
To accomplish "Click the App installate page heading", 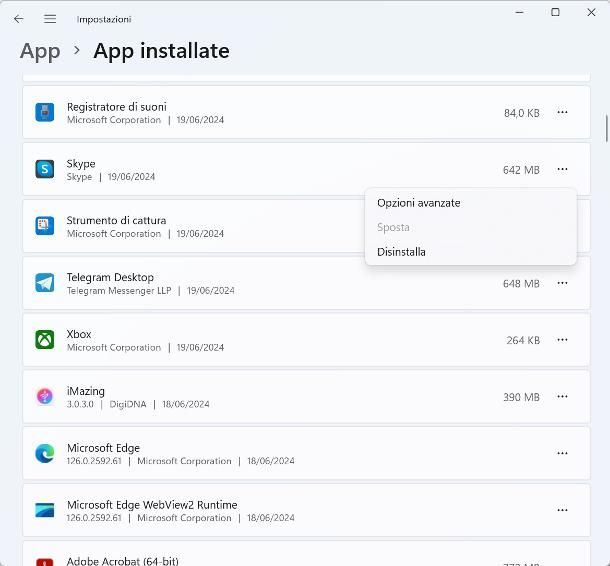I will coord(161,51).
